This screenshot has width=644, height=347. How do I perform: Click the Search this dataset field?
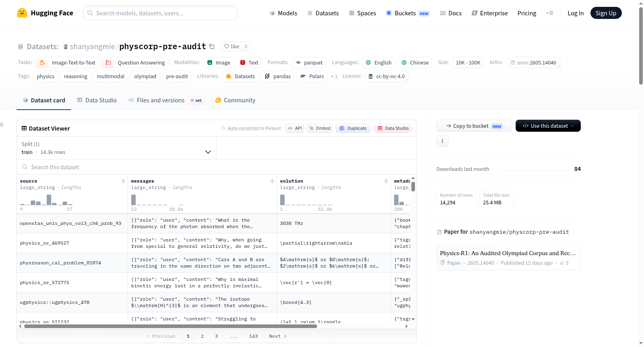217,167
